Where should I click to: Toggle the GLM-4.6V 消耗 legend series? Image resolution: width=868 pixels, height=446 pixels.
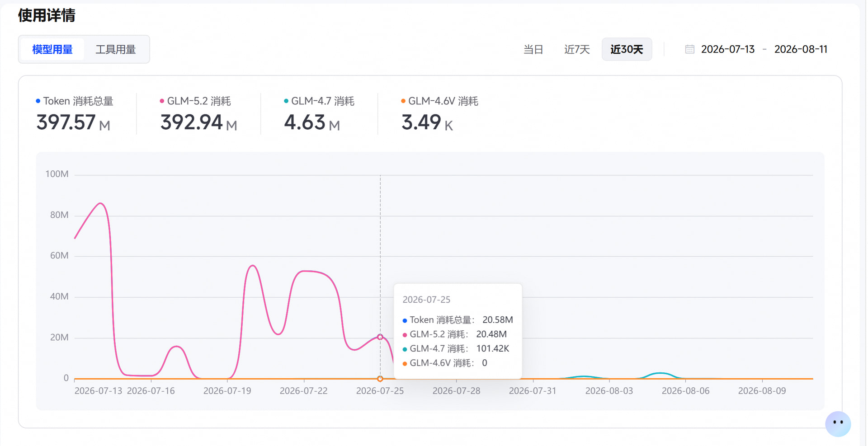440,101
